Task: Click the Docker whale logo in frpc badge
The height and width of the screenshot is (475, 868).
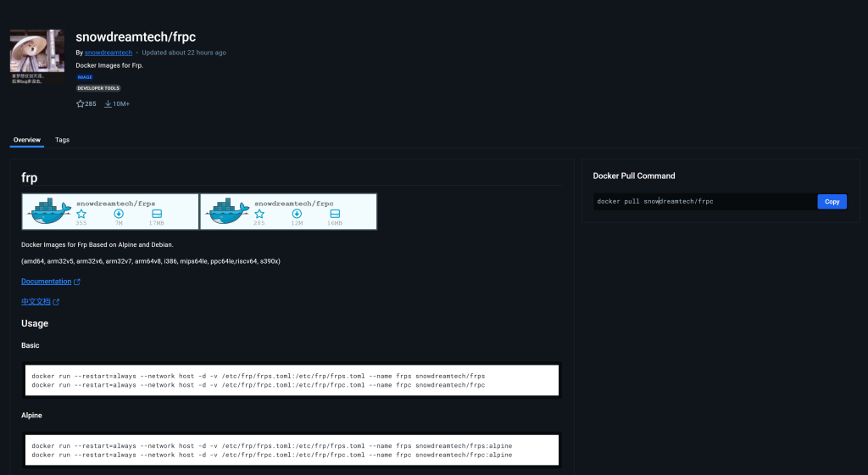Action: 227,211
